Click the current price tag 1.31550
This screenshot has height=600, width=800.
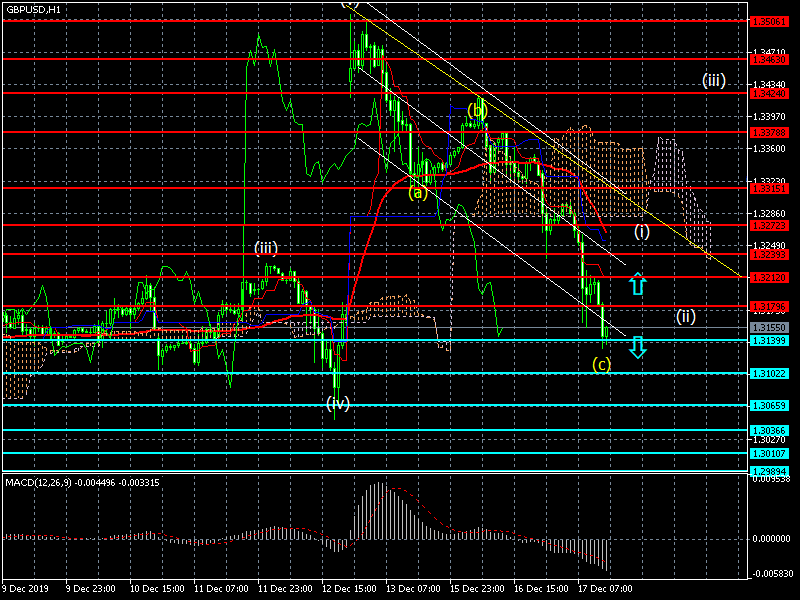[x=769, y=328]
